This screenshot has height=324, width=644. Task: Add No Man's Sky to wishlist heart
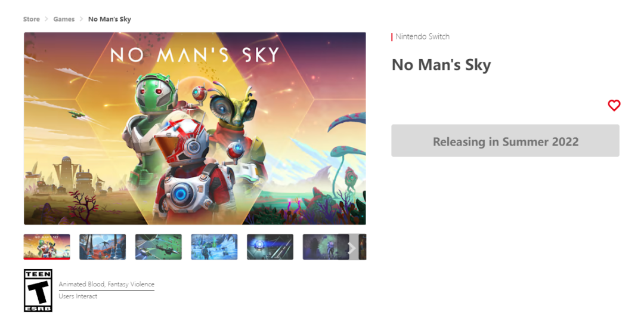tap(614, 106)
